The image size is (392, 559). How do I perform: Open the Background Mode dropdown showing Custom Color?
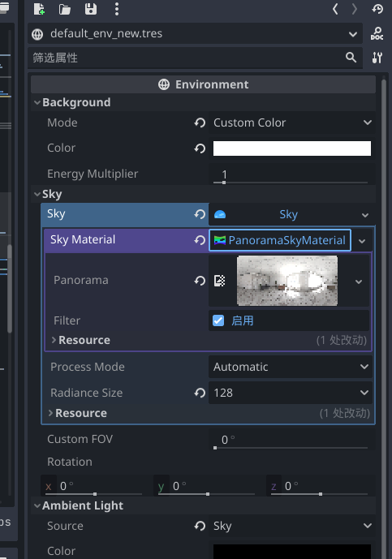(292, 123)
